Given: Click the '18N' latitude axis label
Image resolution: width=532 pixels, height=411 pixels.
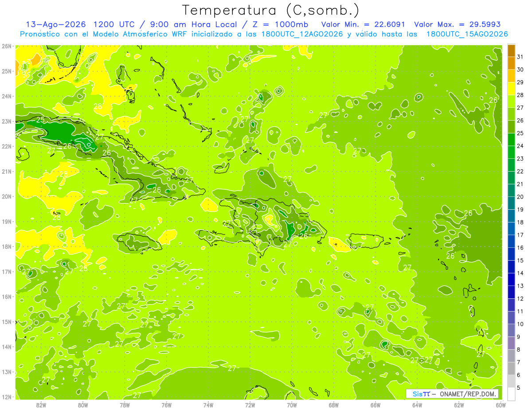Looking at the screenshot, I should pos(7,247).
